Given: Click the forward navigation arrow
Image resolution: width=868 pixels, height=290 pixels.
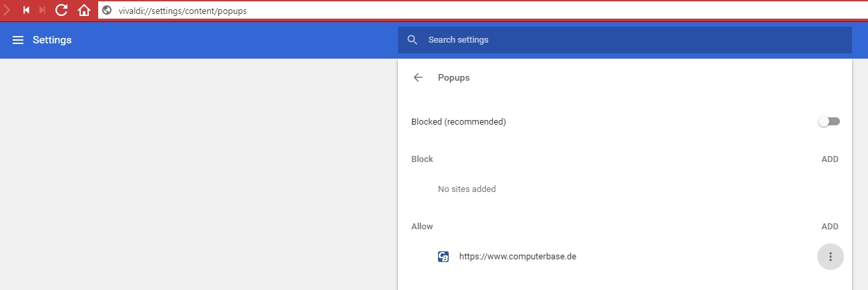Looking at the screenshot, I should tap(7, 10).
